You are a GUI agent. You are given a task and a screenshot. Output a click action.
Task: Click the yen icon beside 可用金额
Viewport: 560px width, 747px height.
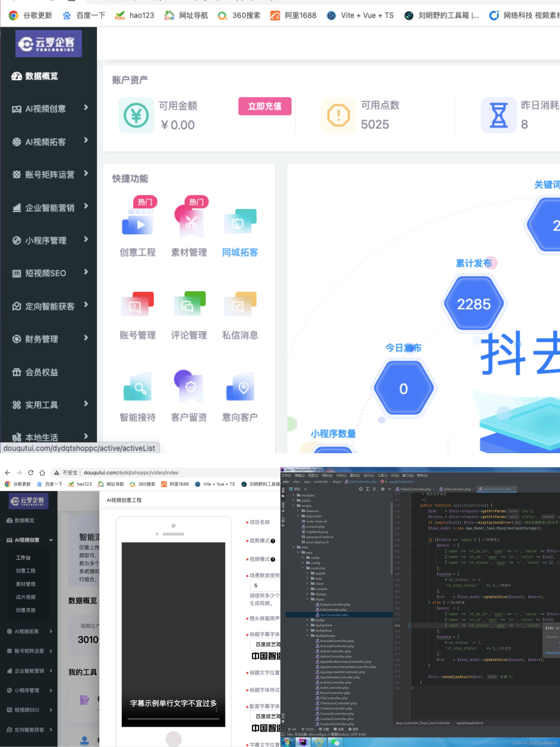pyautogui.click(x=136, y=115)
